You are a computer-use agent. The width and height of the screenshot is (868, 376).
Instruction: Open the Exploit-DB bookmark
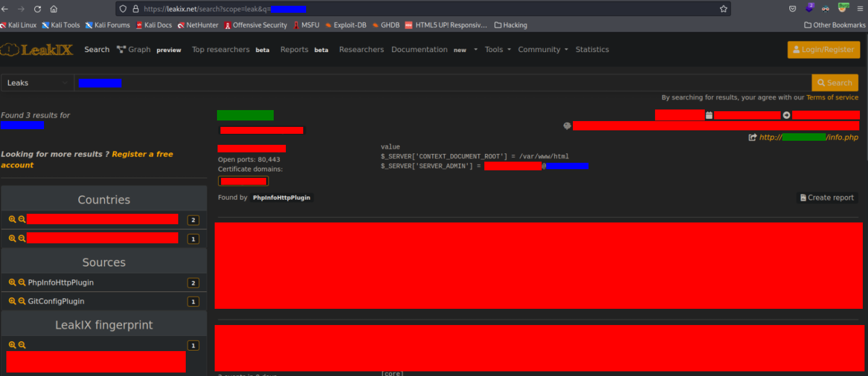[x=345, y=25]
